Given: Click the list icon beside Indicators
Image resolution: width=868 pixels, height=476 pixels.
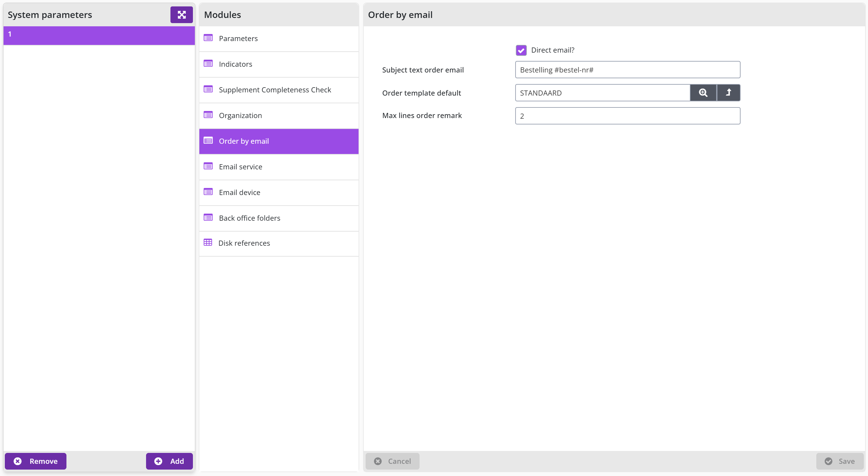Looking at the screenshot, I should pyautogui.click(x=208, y=64).
